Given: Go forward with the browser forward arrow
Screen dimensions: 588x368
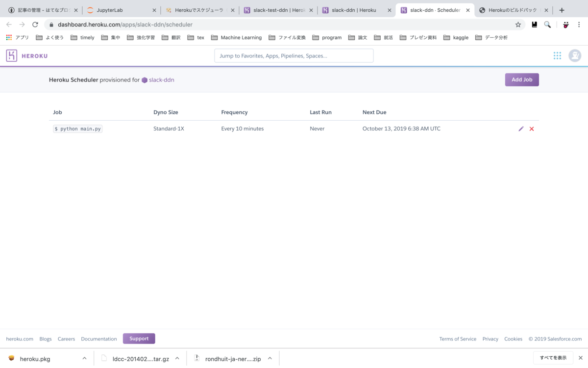Looking at the screenshot, I should click(x=22, y=25).
